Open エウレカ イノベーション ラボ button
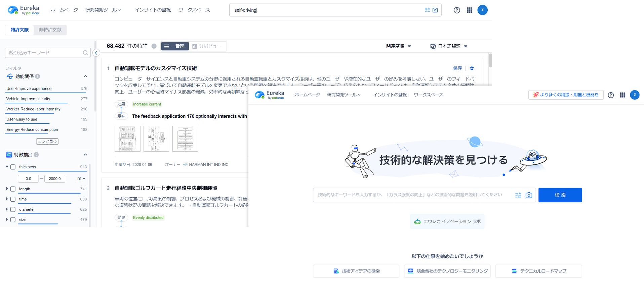This screenshot has width=644, height=296. (447, 221)
